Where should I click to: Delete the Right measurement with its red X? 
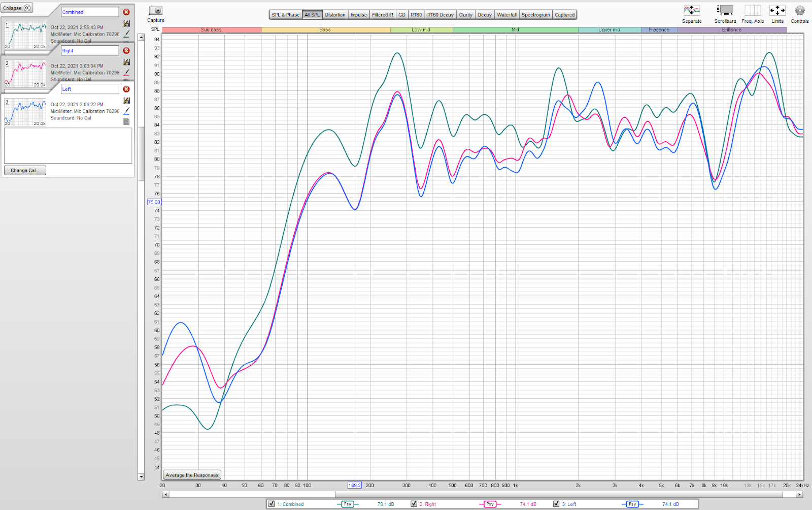coord(126,51)
